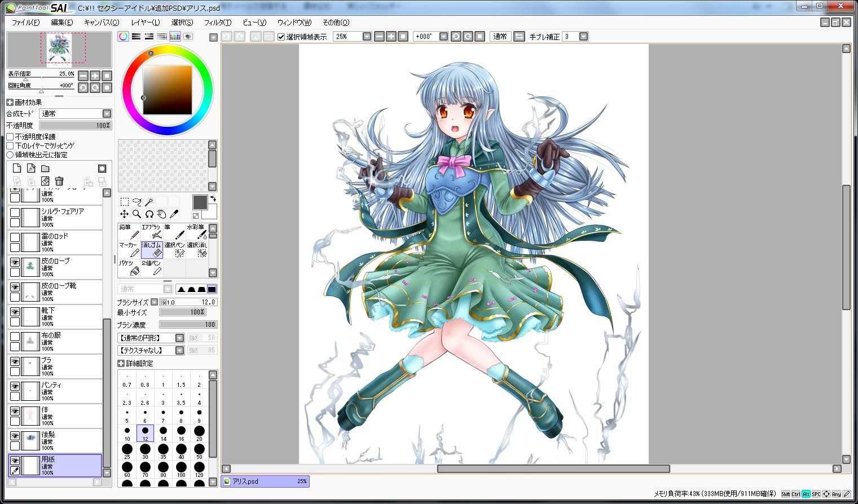Activate the hand pan tool

click(x=161, y=214)
